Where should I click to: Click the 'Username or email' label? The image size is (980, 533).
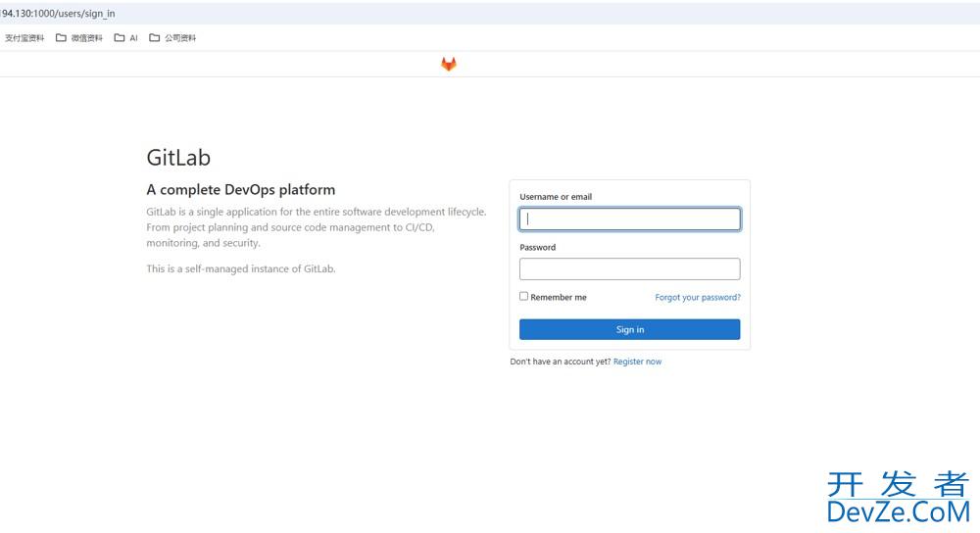[556, 196]
